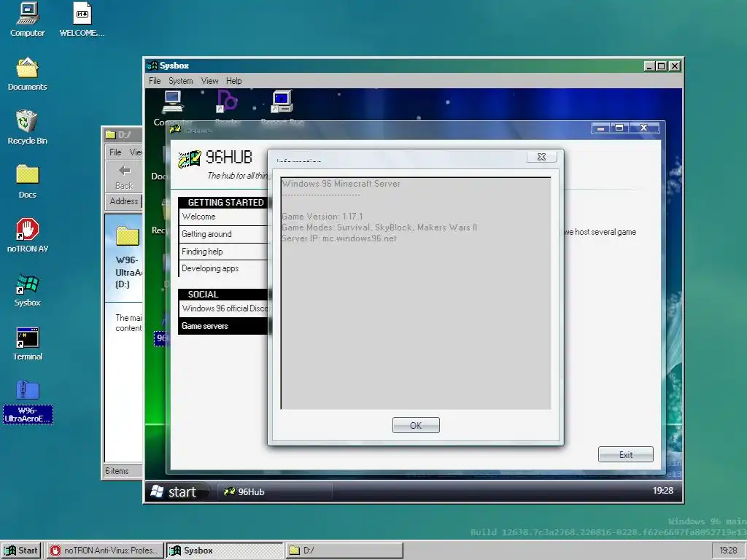Select Game servers in Social list

click(x=223, y=326)
